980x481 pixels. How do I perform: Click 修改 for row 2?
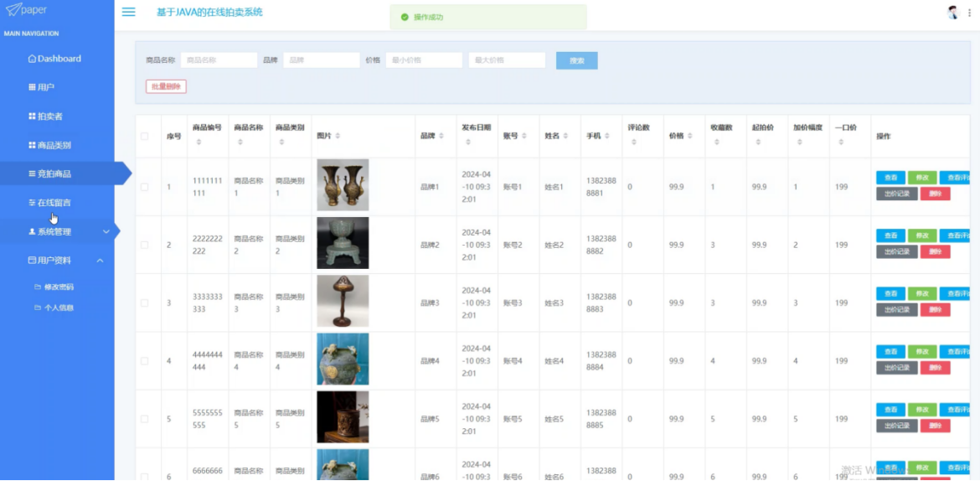(x=922, y=235)
